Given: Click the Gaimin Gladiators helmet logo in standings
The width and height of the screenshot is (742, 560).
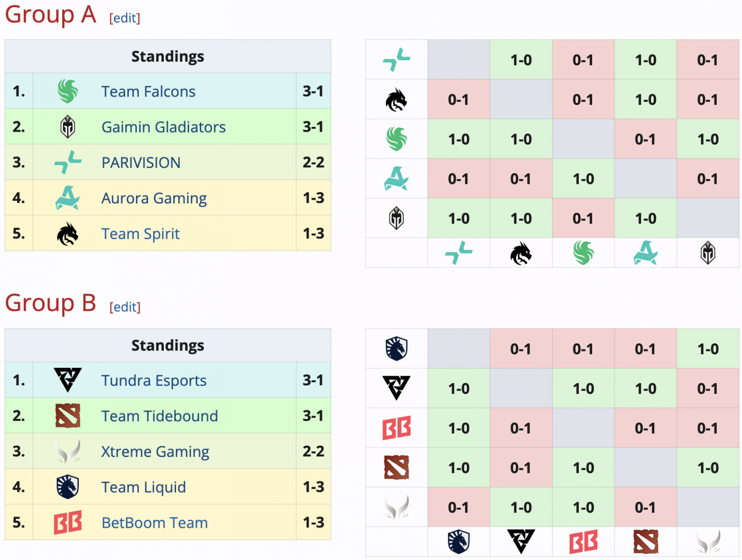Looking at the screenshot, I should coord(68,126).
